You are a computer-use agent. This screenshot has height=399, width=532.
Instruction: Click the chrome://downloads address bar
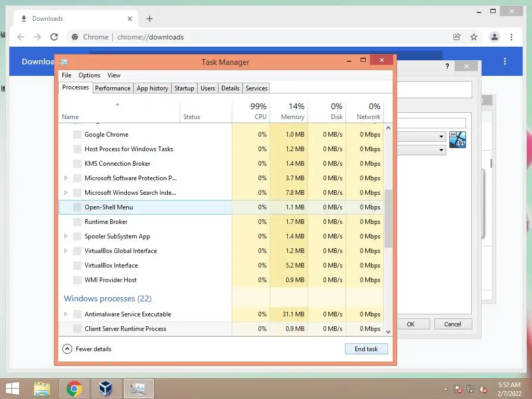click(258, 37)
